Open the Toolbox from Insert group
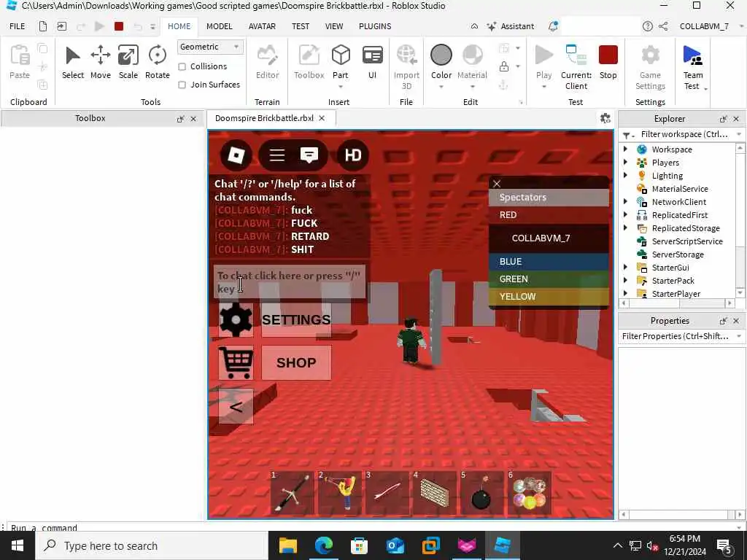Image resolution: width=747 pixels, height=560 pixels. [309, 62]
